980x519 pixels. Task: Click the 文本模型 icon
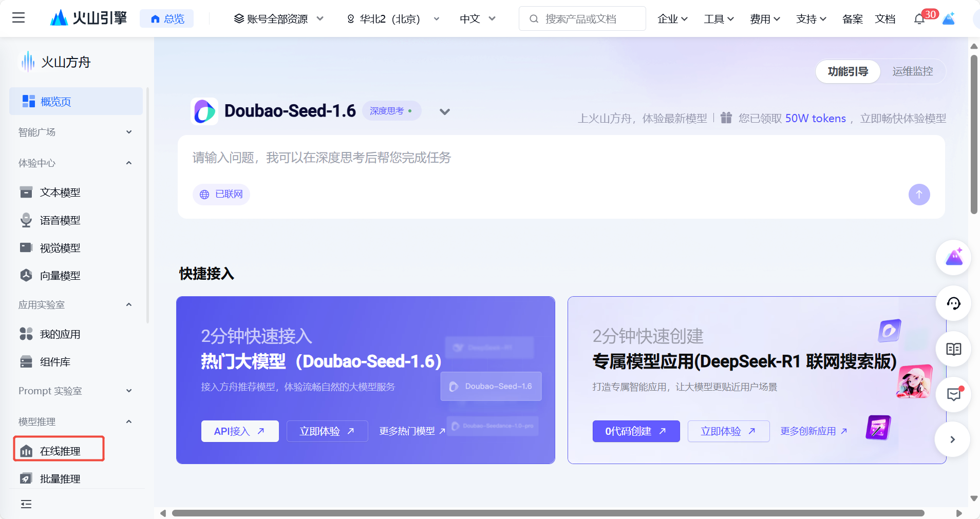point(26,192)
